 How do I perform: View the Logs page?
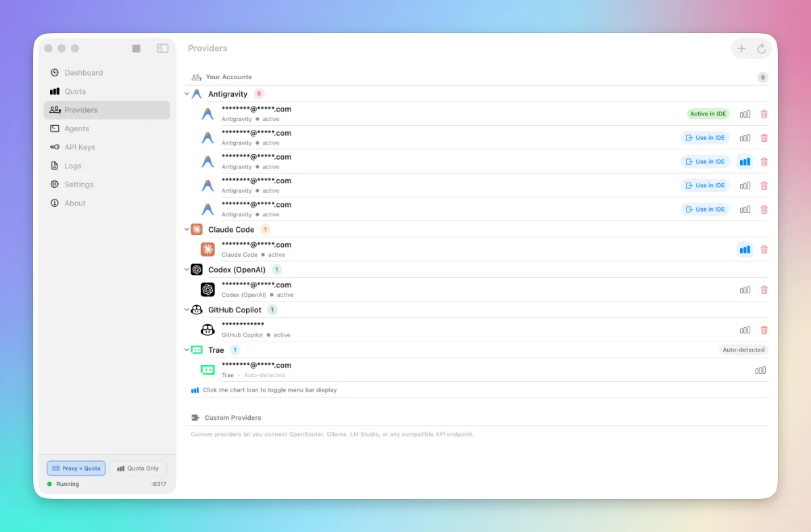pos(107,166)
